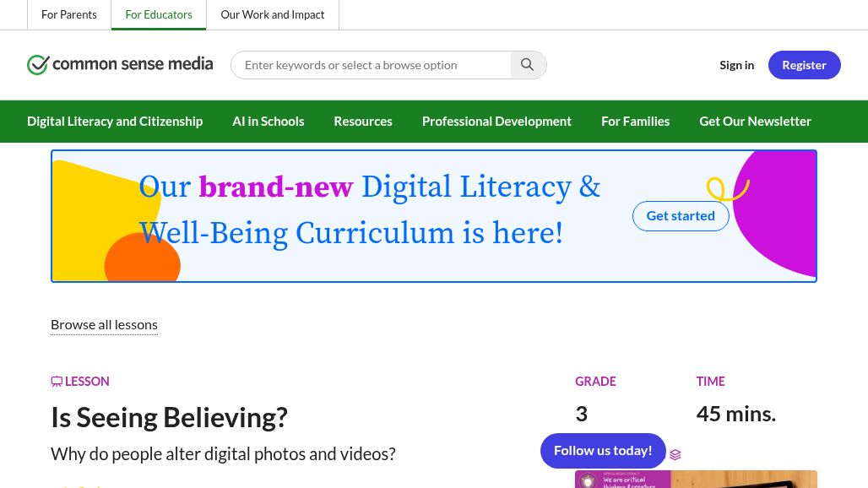The image size is (868, 488).
Task: Switch to the Our Work and Impact tab
Action: tap(272, 14)
